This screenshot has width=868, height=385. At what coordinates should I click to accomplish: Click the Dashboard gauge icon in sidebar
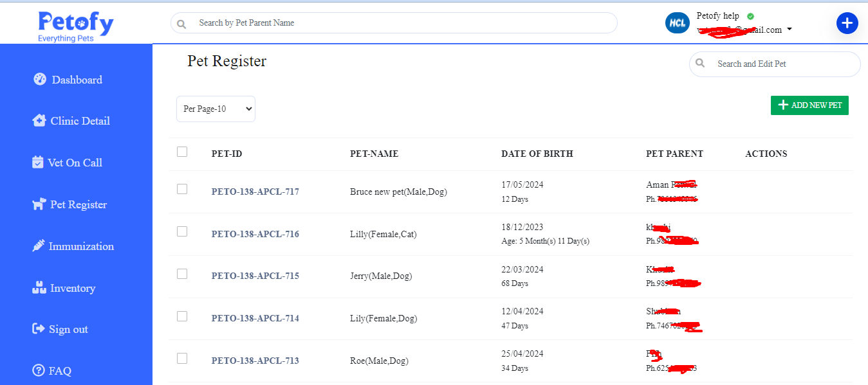pyautogui.click(x=39, y=80)
